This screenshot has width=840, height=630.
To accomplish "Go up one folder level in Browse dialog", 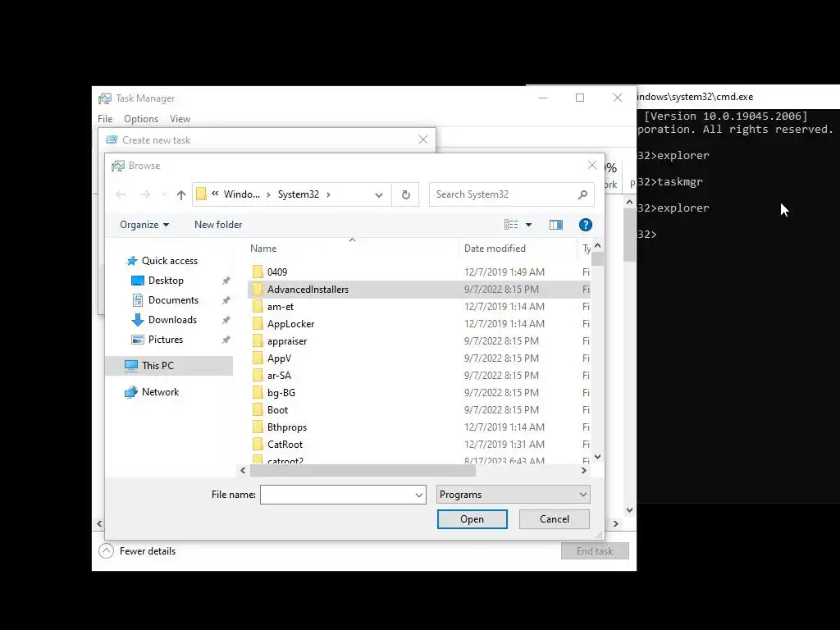I will pos(181,195).
